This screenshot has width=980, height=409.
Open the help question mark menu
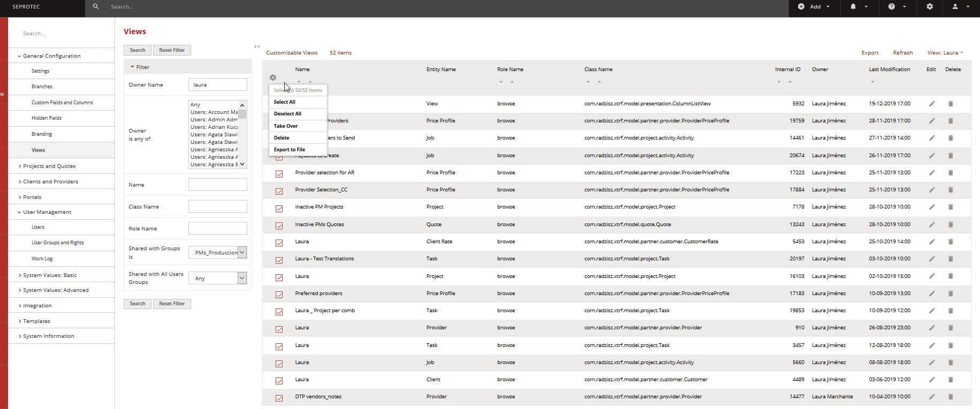point(892,6)
